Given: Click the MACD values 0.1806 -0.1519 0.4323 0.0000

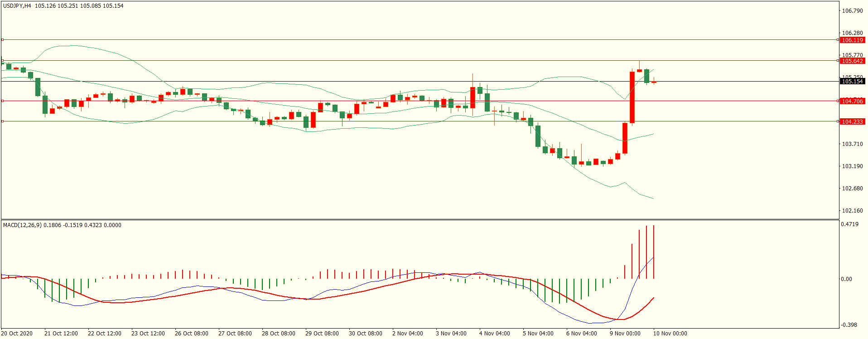Looking at the screenshot, I should tap(82, 225).
